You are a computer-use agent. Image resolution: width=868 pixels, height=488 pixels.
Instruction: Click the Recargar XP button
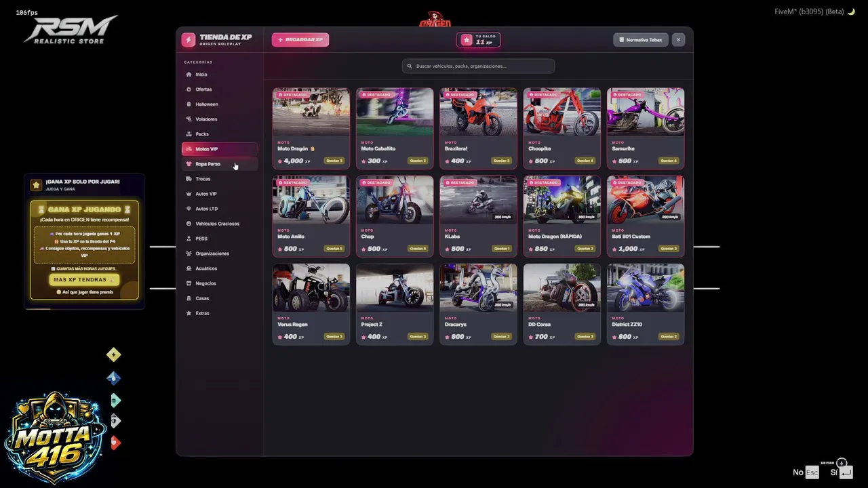tap(300, 40)
